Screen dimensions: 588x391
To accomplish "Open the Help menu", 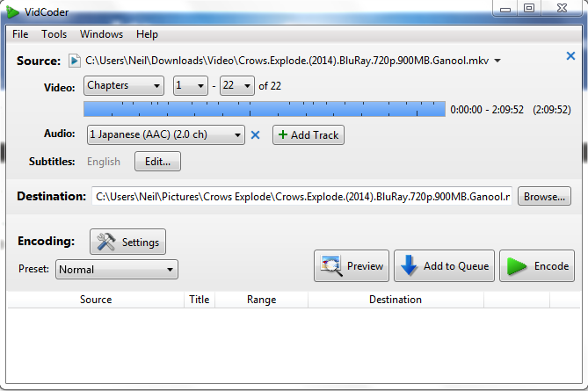I will (x=147, y=34).
